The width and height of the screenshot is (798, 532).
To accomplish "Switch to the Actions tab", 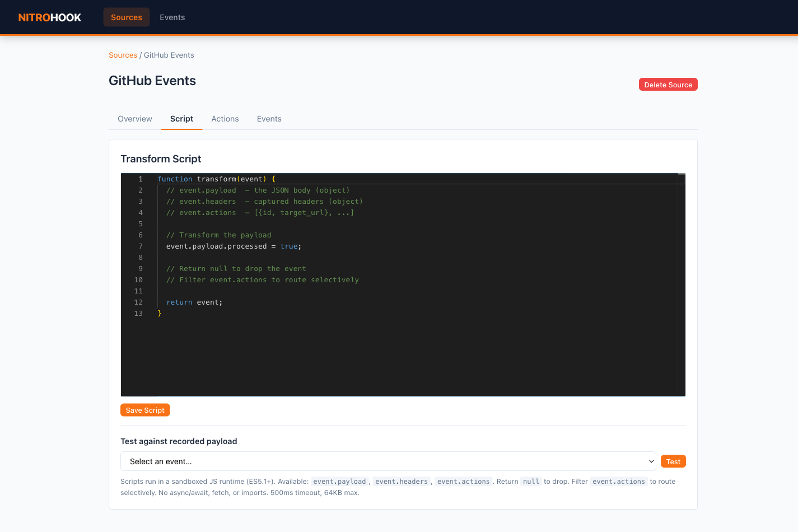I will tap(225, 119).
